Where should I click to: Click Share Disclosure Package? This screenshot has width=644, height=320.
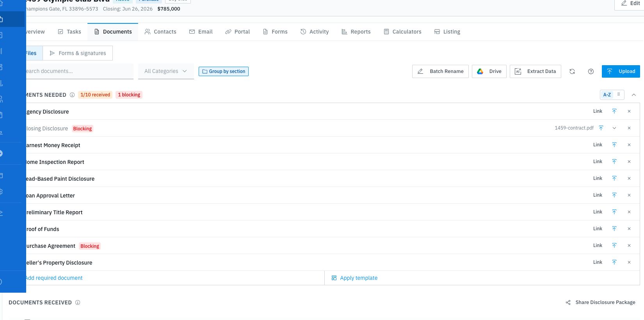(600, 302)
